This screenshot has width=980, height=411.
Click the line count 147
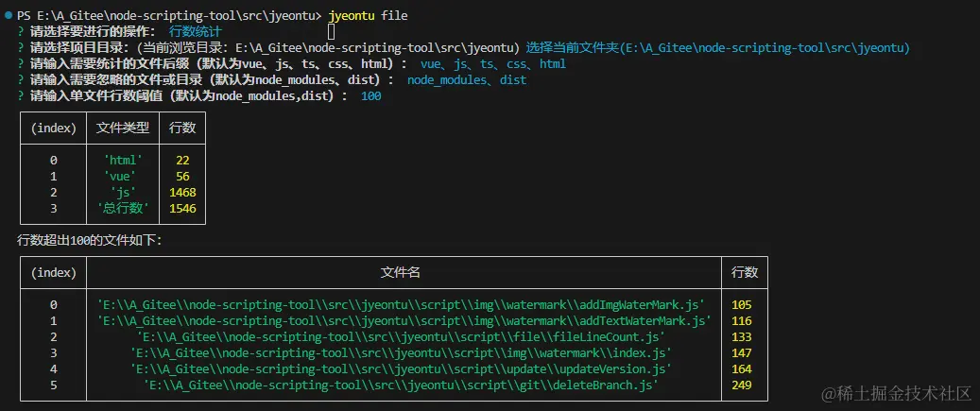[741, 353]
